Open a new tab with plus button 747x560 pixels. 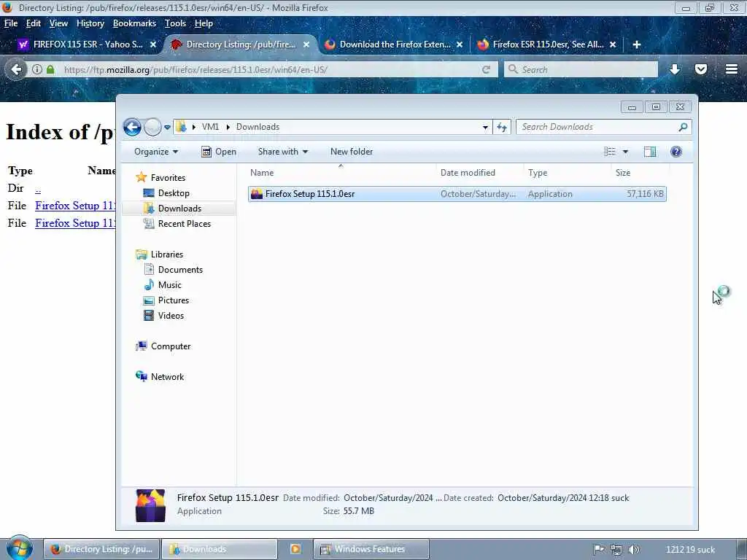tap(636, 44)
